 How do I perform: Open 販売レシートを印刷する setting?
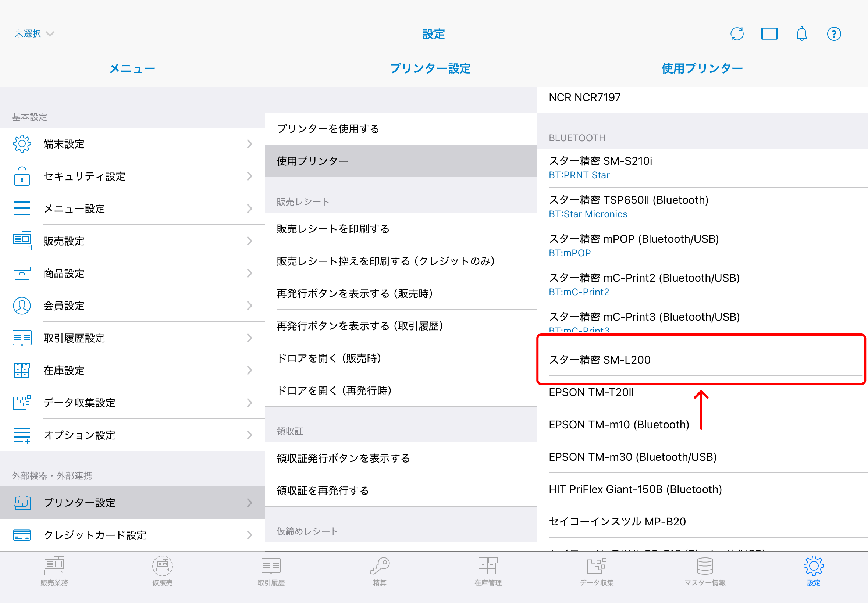coord(401,229)
